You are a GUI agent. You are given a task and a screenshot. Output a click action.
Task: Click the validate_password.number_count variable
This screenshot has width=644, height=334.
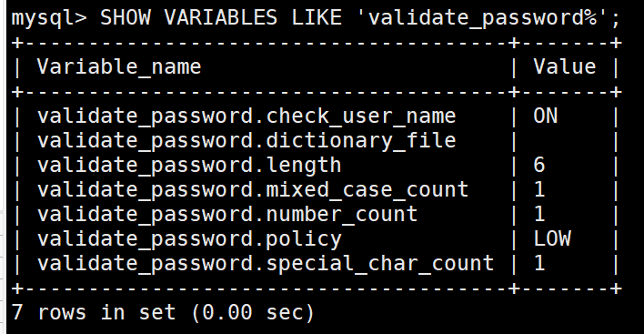227,215
